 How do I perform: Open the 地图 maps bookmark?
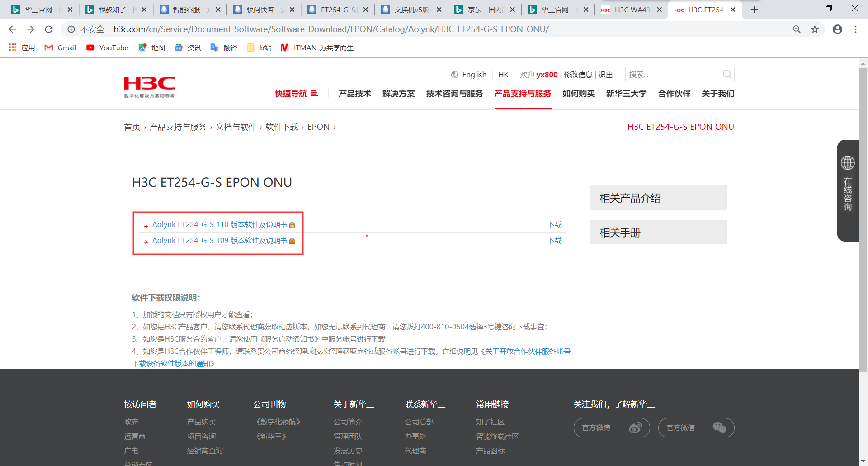[152, 48]
